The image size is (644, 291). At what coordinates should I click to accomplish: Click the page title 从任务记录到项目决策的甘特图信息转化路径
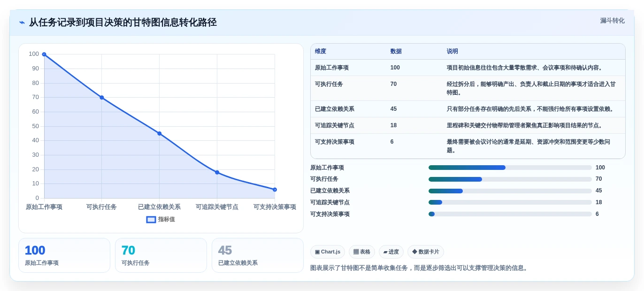click(x=123, y=23)
